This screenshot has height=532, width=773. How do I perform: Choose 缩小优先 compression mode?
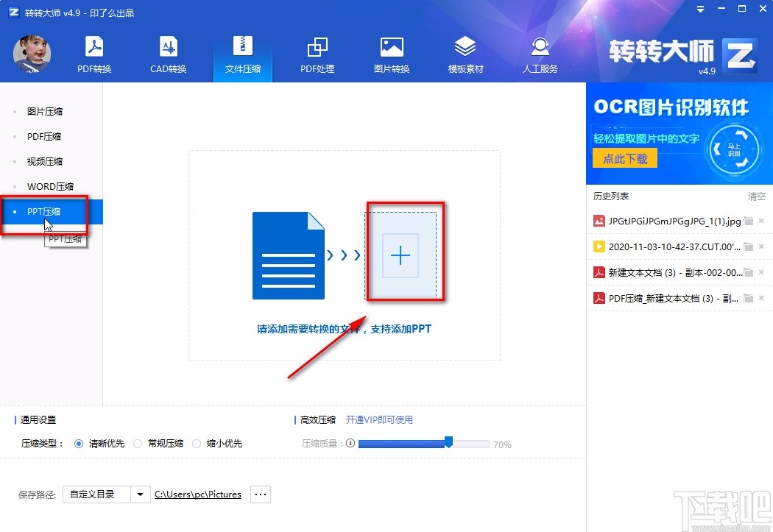tap(197, 444)
